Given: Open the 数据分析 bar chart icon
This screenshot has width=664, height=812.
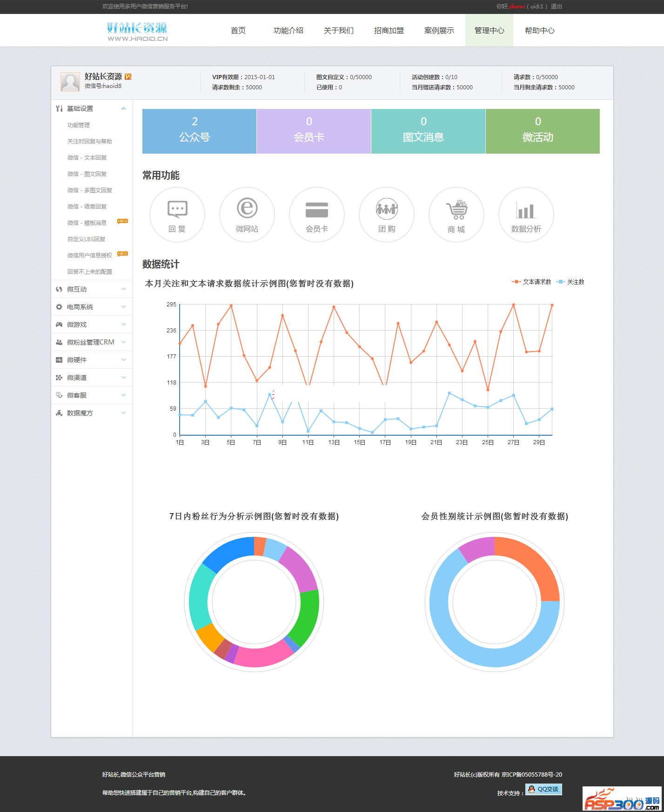Looking at the screenshot, I should [526, 215].
